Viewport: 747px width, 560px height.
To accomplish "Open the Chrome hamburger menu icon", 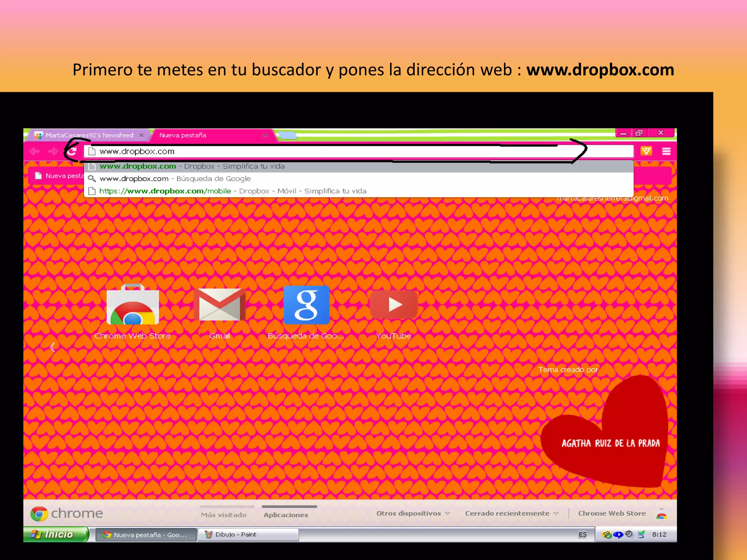I will point(666,151).
